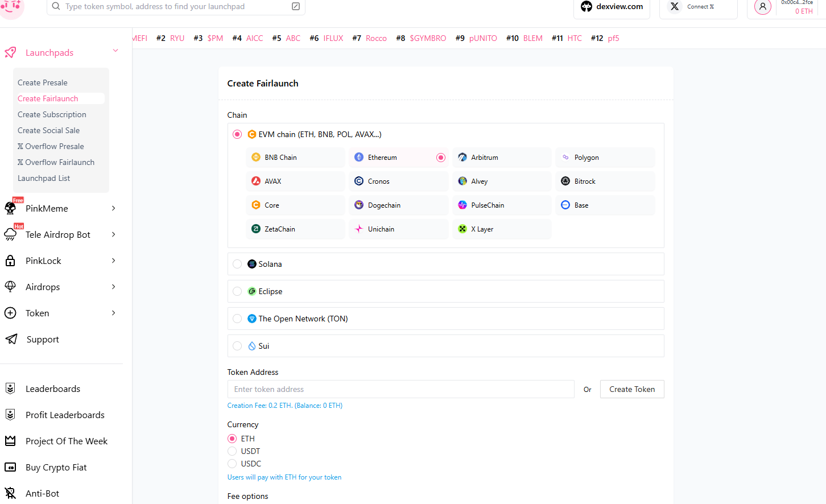
Task: Select the Eclipse chain radio button
Action: pos(237,291)
